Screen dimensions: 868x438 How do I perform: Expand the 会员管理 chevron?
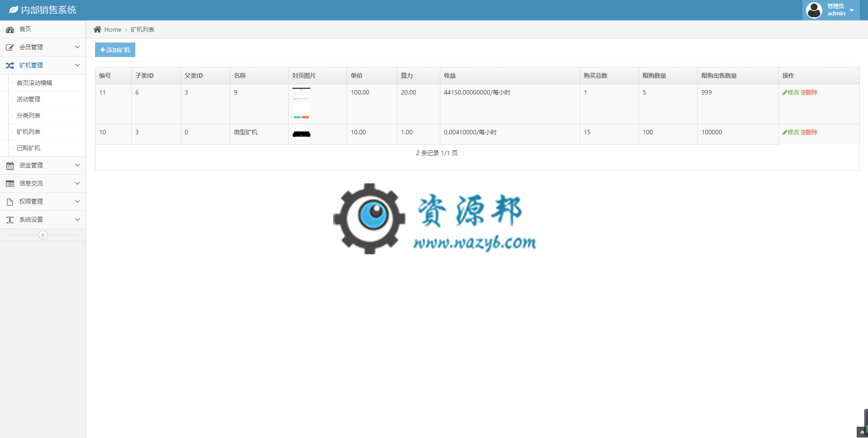(77, 47)
